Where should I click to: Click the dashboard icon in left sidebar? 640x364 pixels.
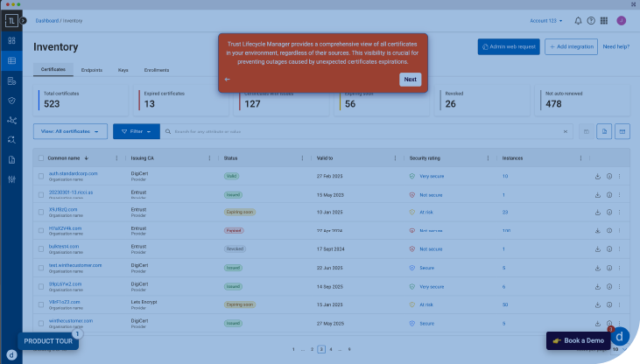click(11, 40)
